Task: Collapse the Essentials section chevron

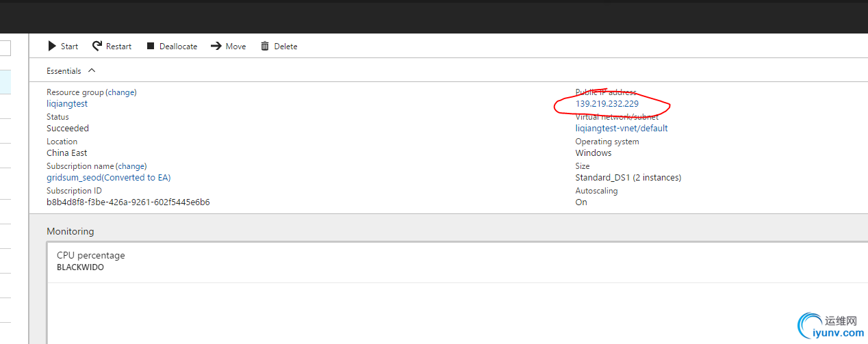Action: pyautogui.click(x=92, y=70)
